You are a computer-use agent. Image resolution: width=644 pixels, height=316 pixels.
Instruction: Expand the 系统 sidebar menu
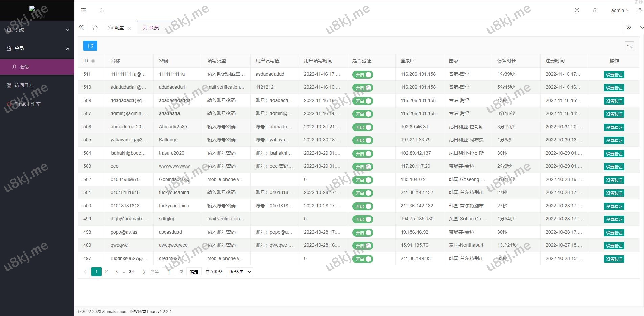pos(37,30)
